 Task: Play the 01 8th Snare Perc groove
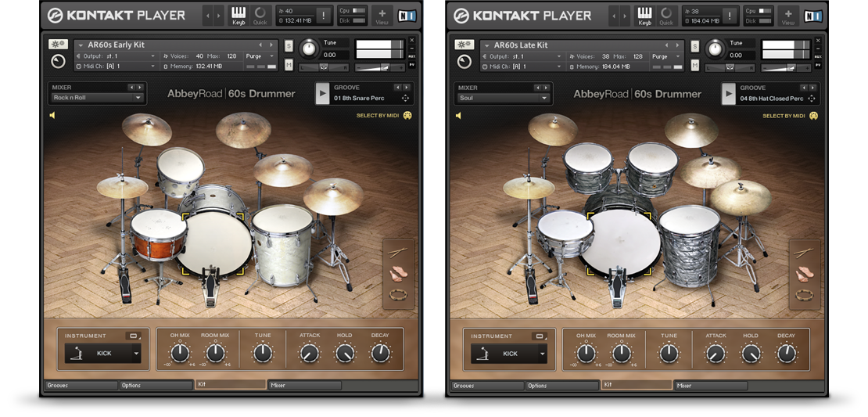322,94
